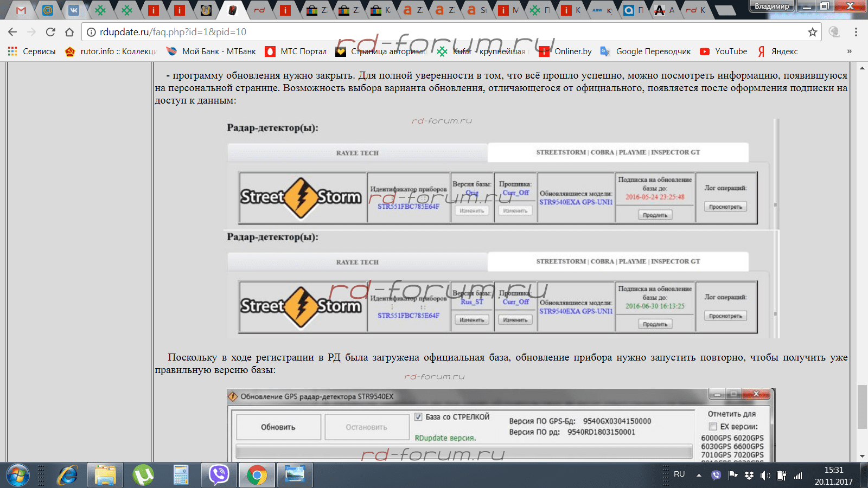Screen dimensions: 868x488
Task: Select STREETSTORM | COBRA tab in the lower panel
Action: [x=618, y=261]
